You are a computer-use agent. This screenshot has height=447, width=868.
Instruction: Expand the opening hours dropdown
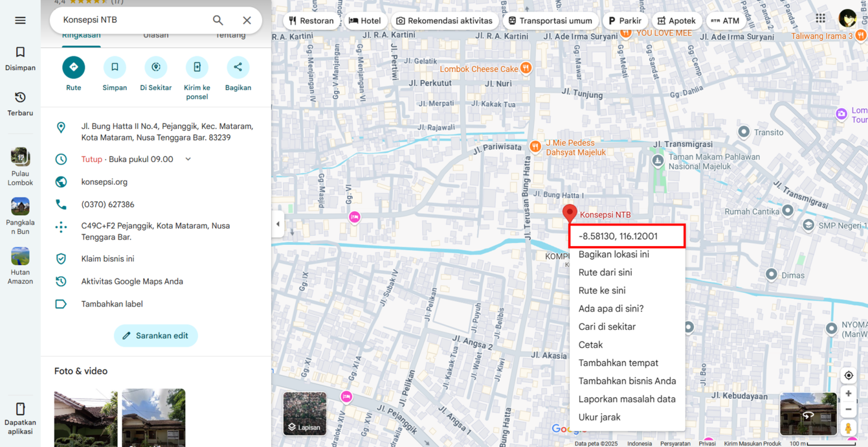(188, 159)
